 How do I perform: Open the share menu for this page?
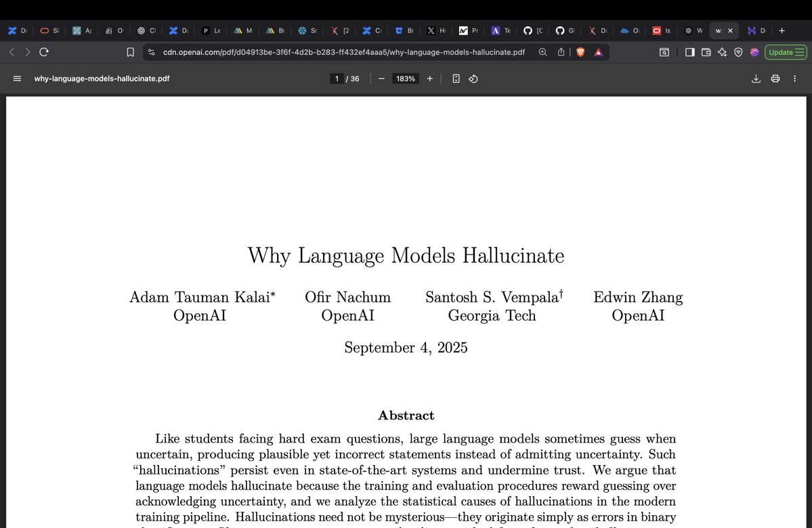click(x=561, y=52)
